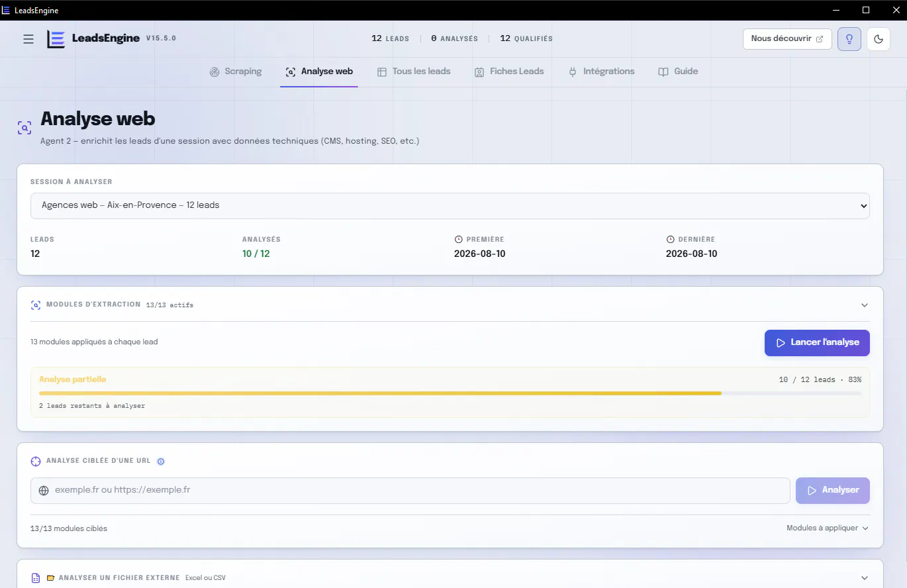Click the Analyse web title icon
Viewport: 907px width, 588px height.
pyautogui.click(x=24, y=128)
